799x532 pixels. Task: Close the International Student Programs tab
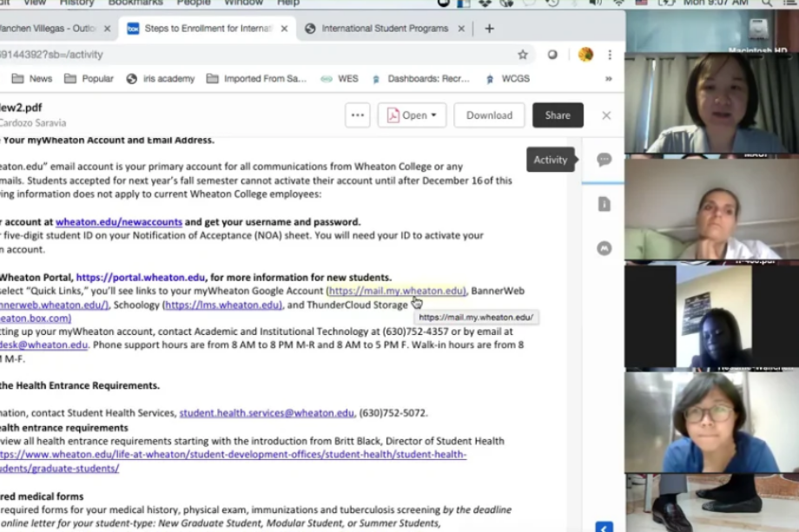(461, 29)
